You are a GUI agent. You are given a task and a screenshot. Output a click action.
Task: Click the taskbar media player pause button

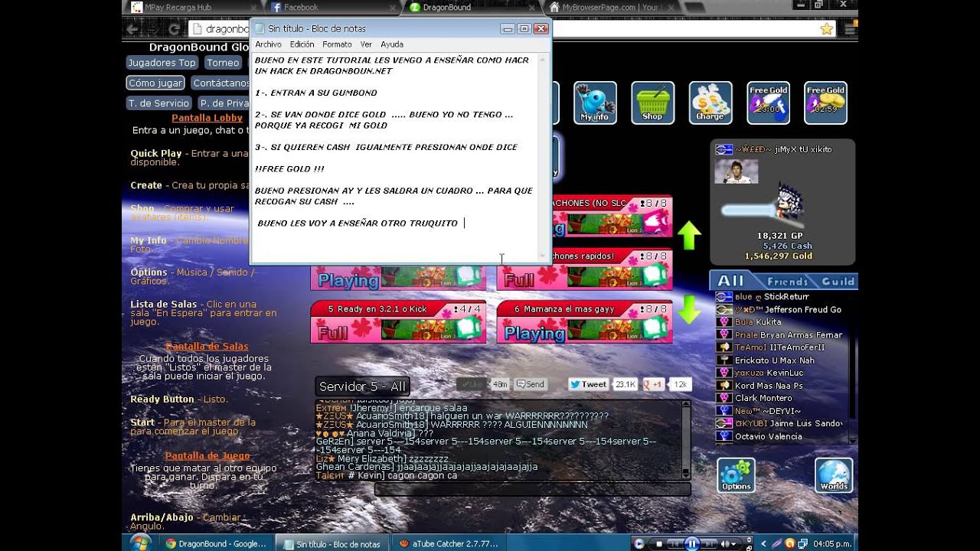(x=692, y=544)
